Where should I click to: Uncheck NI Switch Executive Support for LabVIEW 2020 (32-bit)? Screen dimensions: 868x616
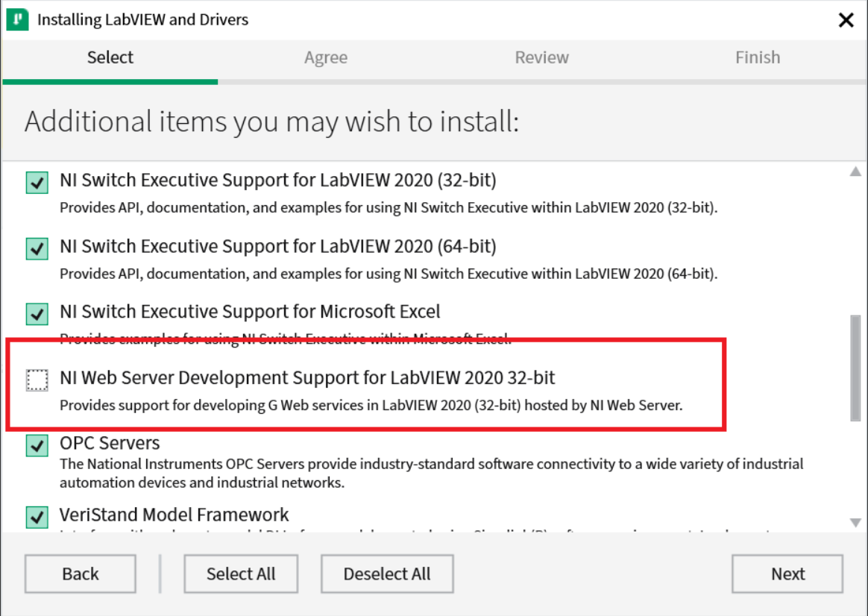click(37, 182)
